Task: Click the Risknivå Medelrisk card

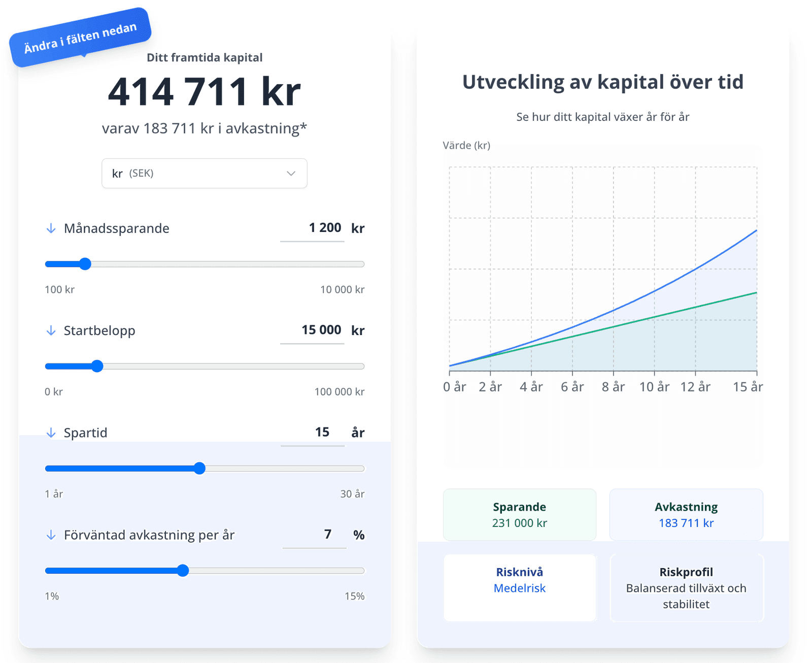Action: [x=519, y=587]
